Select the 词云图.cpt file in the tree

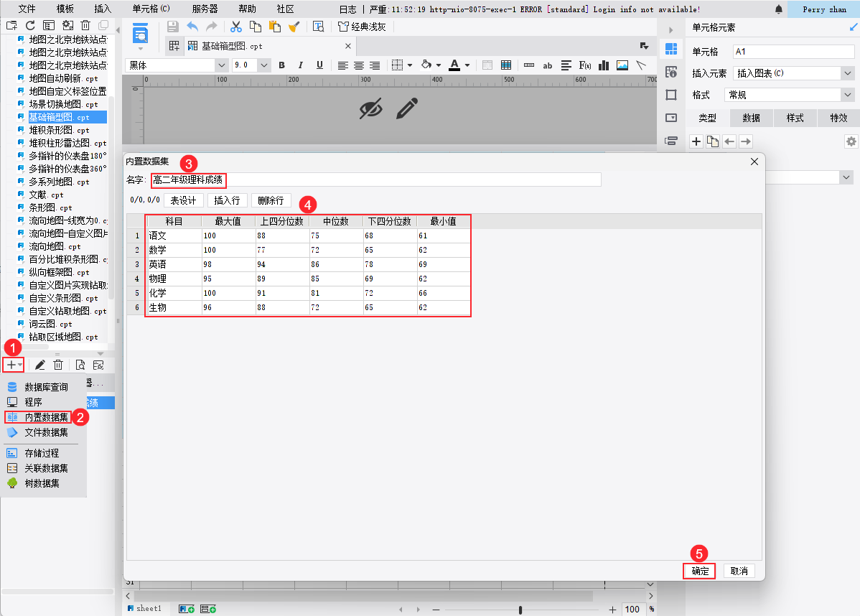pos(50,324)
